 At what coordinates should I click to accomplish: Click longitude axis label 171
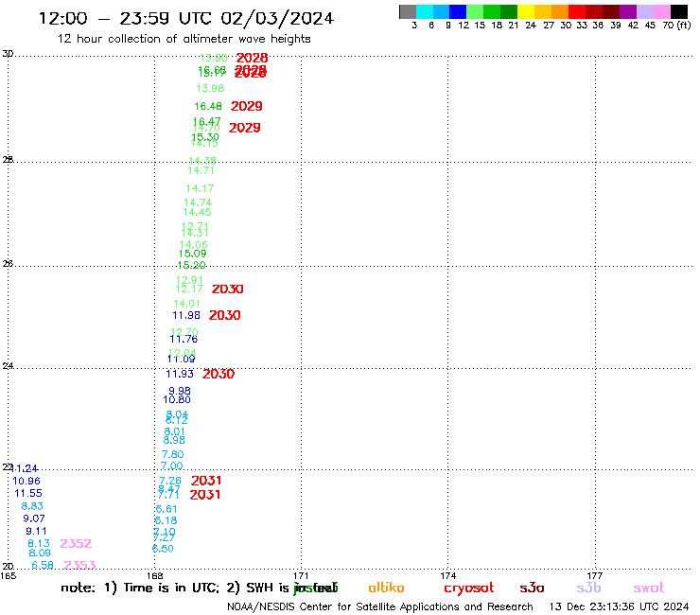301,576
